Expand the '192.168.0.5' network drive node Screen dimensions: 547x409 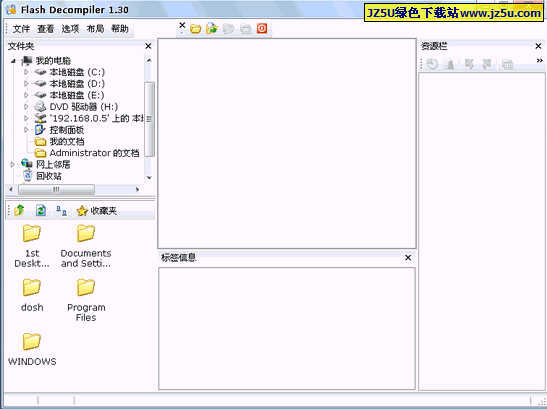click(26, 118)
